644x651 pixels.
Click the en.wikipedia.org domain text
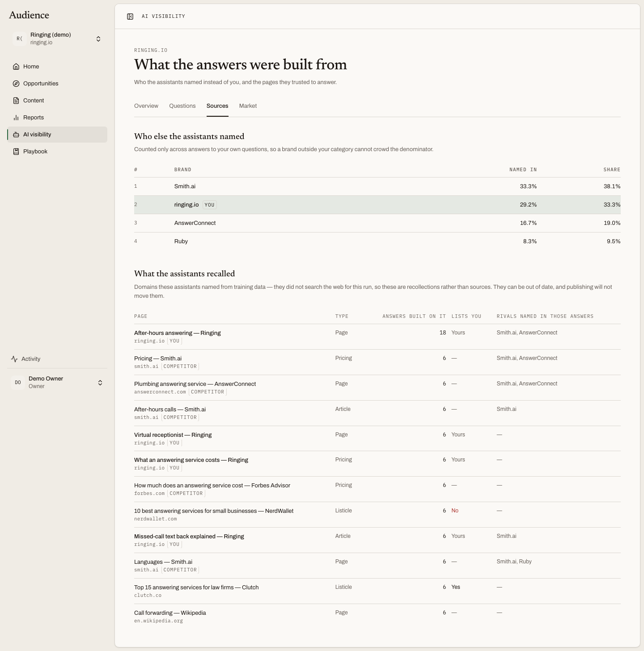(158, 621)
